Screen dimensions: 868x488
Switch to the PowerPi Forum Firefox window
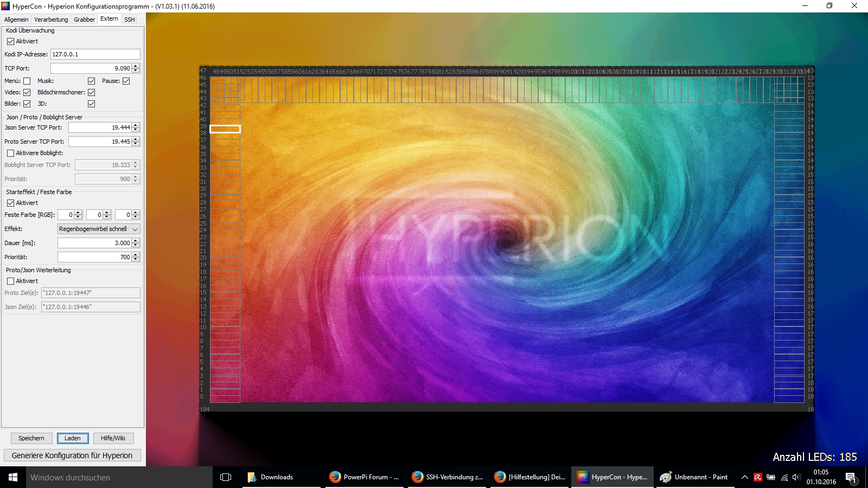click(364, 477)
